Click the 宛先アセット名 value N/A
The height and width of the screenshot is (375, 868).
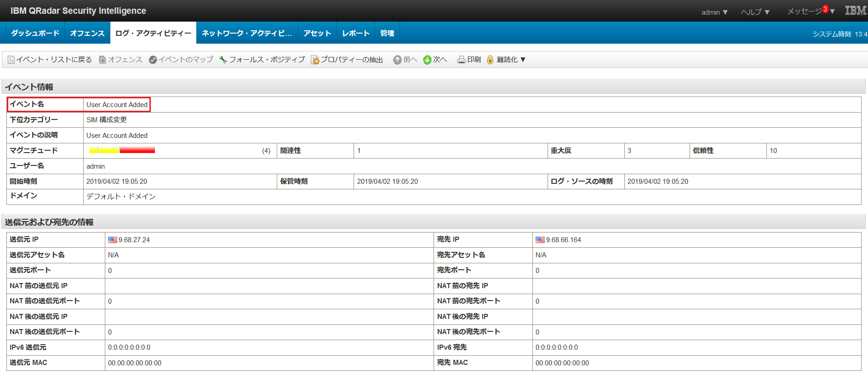541,255
